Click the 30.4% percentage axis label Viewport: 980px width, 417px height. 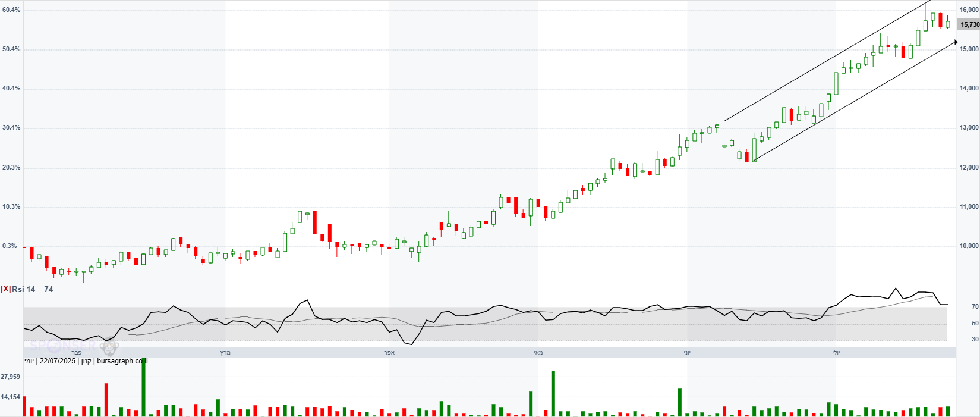tap(11, 127)
